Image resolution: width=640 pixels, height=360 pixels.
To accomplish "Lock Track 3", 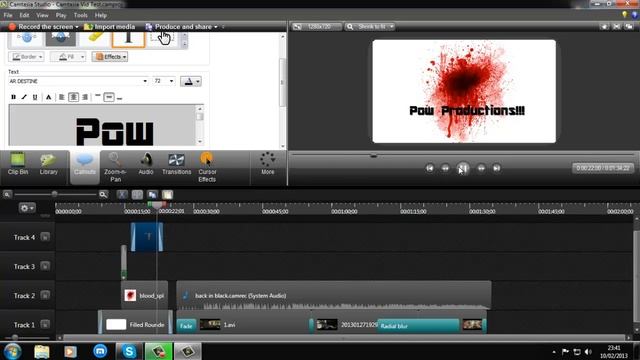I will coord(45,266).
